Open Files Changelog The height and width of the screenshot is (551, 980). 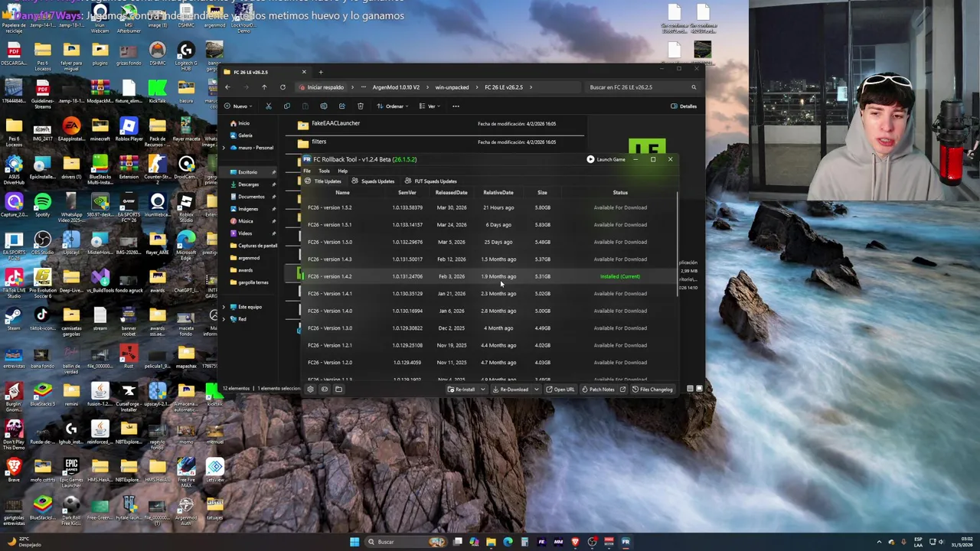(x=652, y=389)
